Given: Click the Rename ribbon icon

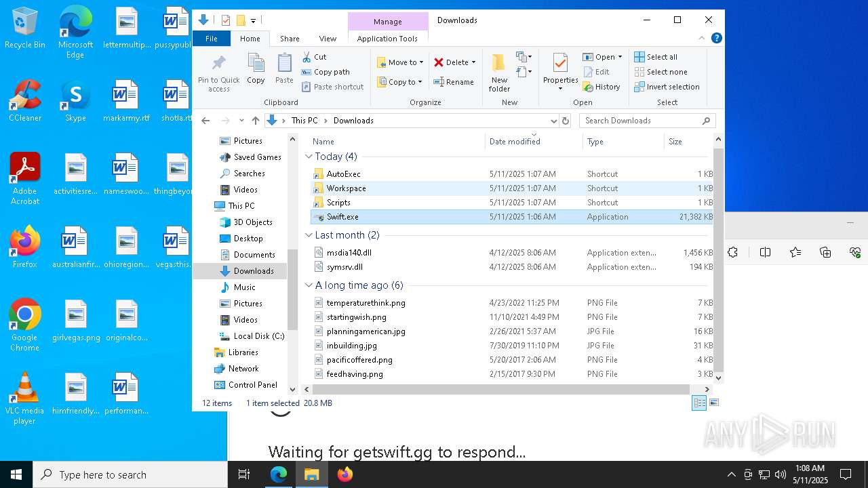Looking at the screenshot, I should [454, 82].
